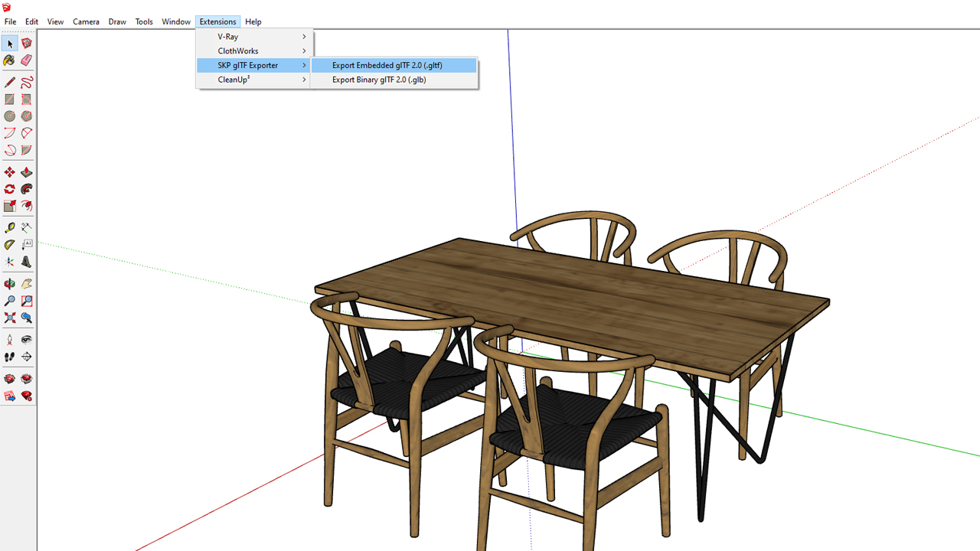Choose the Rotated Rectangle tool
Viewport: 980px width, 551px height.
27,99
